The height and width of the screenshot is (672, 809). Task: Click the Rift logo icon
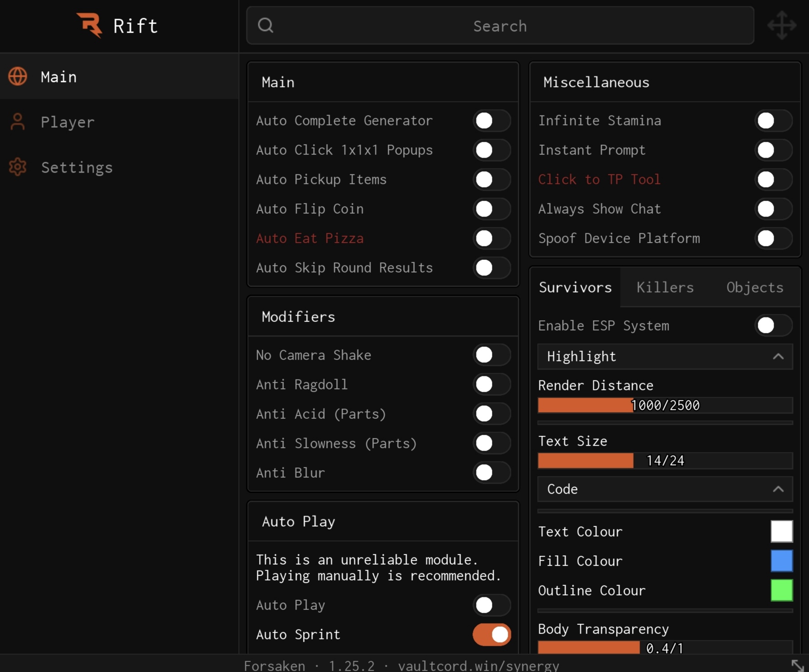(89, 25)
